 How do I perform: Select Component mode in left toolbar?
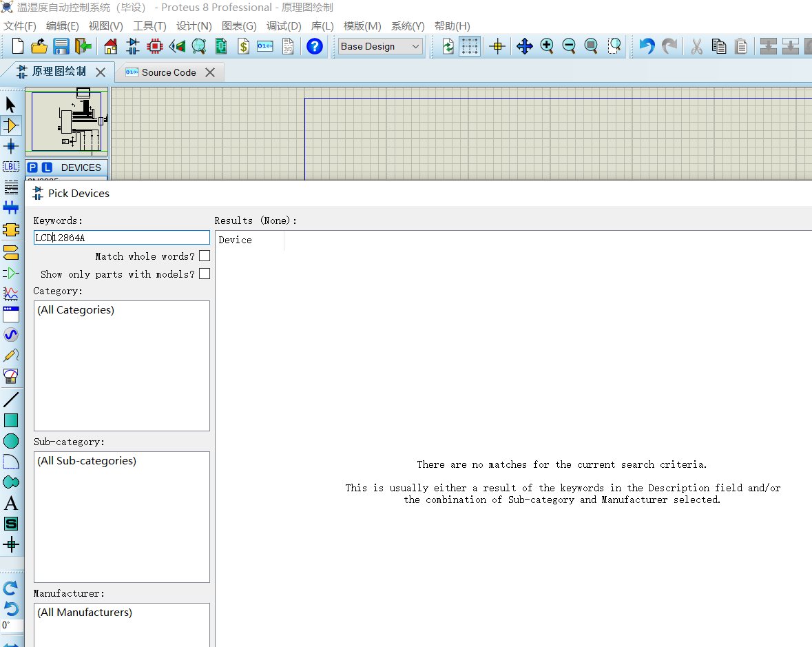pyautogui.click(x=11, y=125)
